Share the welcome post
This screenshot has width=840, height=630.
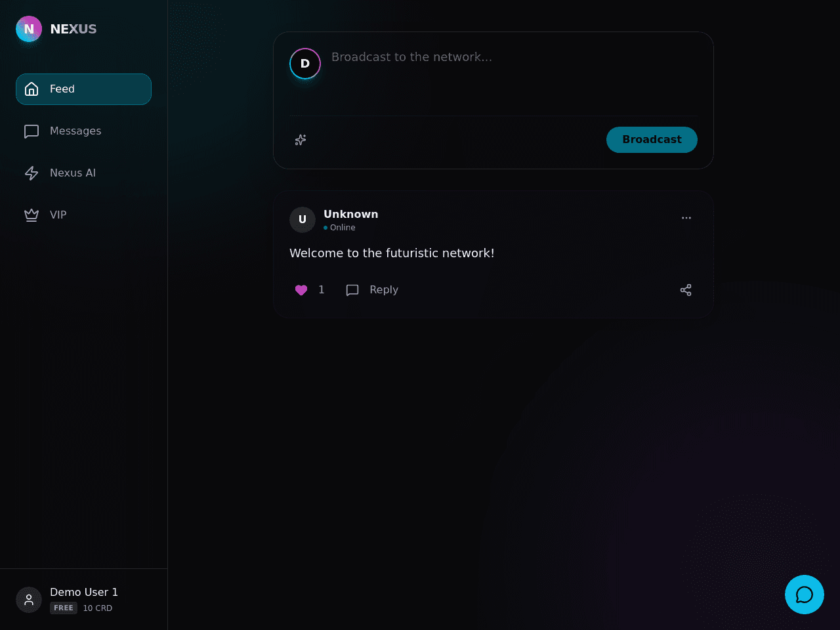(686, 290)
